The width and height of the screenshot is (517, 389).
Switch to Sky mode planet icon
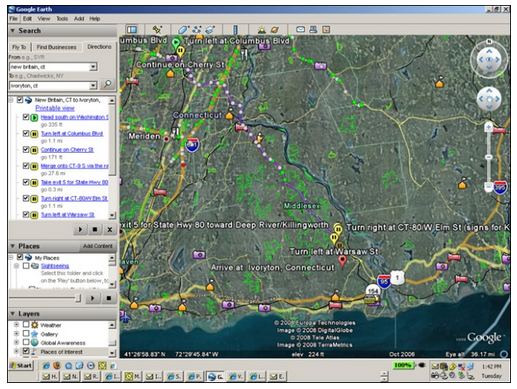click(x=275, y=30)
